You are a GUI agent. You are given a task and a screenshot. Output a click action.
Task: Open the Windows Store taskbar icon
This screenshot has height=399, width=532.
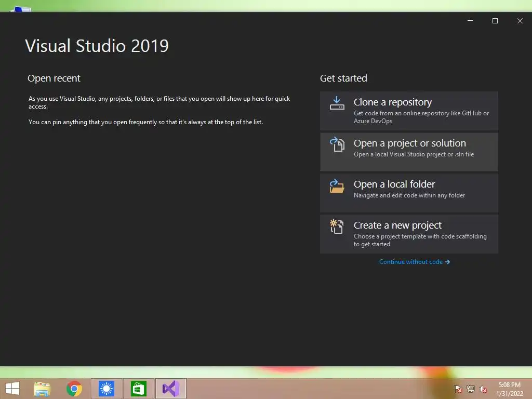(x=138, y=389)
